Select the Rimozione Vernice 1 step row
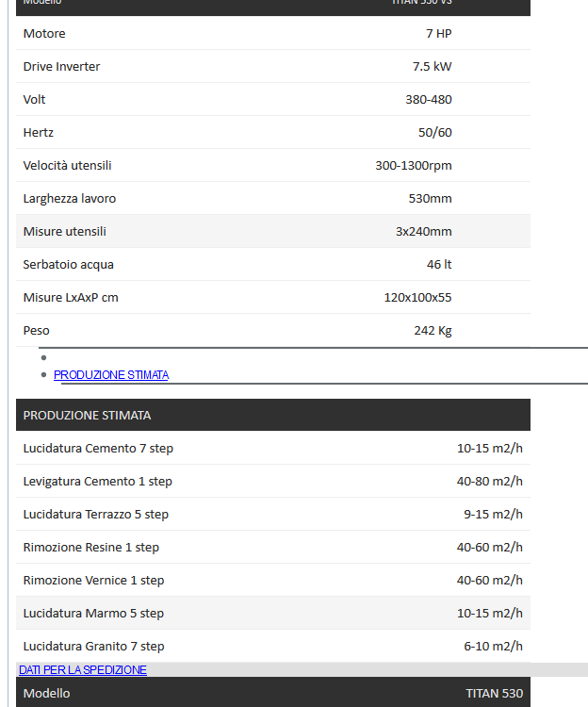 (273, 580)
